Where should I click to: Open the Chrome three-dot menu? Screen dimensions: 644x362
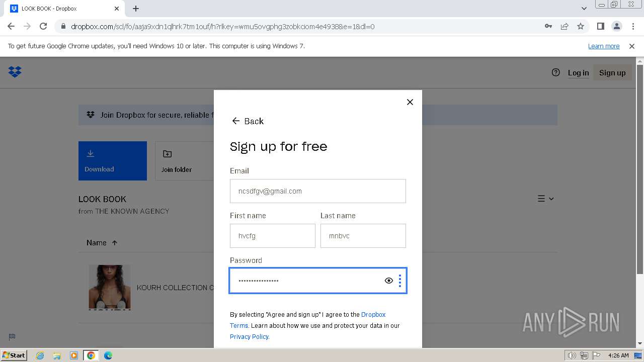[x=633, y=26]
